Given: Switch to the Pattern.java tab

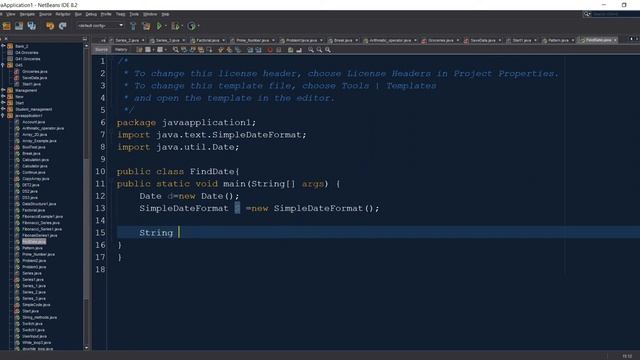Looking at the screenshot, I should click(x=558, y=40).
